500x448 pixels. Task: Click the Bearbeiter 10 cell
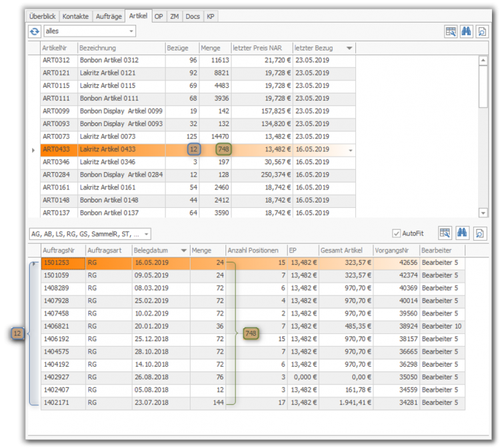click(442, 327)
